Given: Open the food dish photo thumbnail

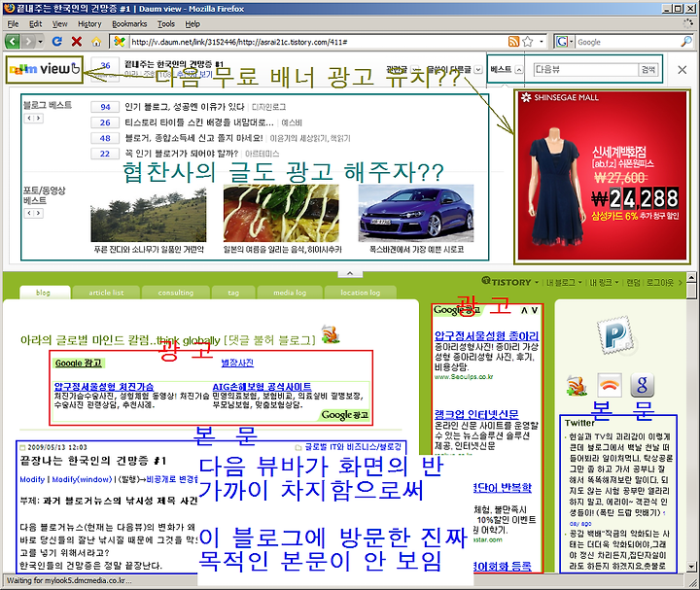Looking at the screenshot, I should tap(281, 213).
